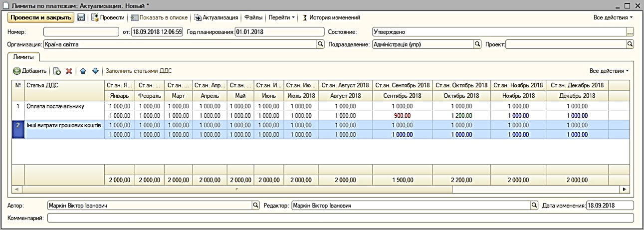Click the save diskette icon in toolbar
The height and width of the screenshot is (230, 644).
[81, 17]
